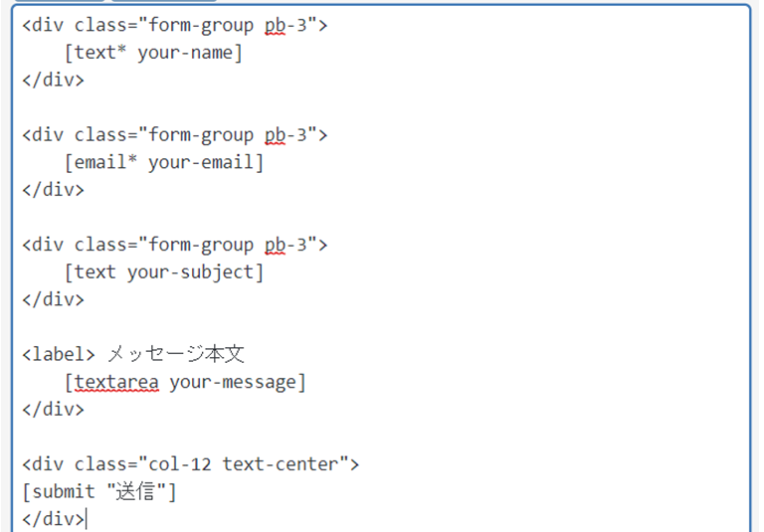Click the closing </div> after your-message
The width and height of the screenshot is (764, 532).
pyautogui.click(x=53, y=410)
